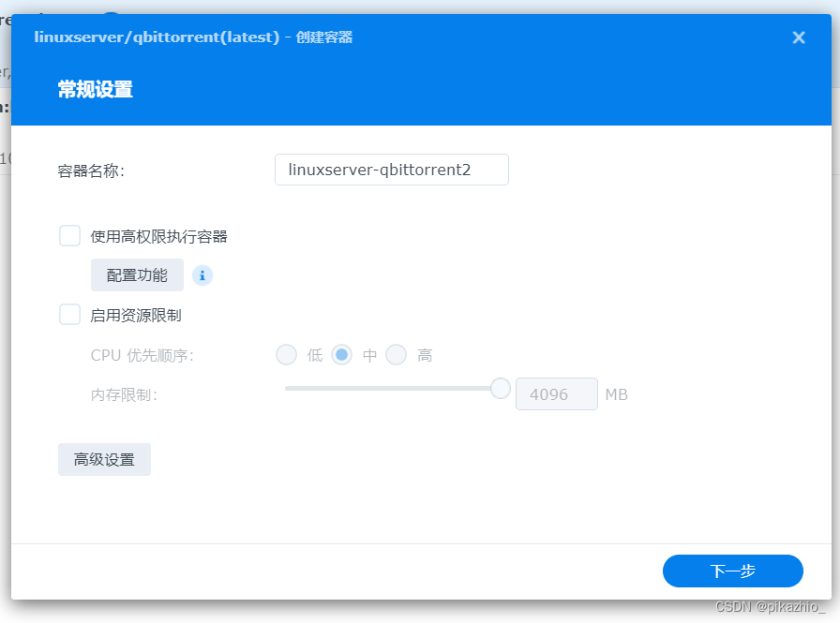The width and height of the screenshot is (840, 623).
Task: Click the 内存限制 slider handle
Action: click(501, 389)
